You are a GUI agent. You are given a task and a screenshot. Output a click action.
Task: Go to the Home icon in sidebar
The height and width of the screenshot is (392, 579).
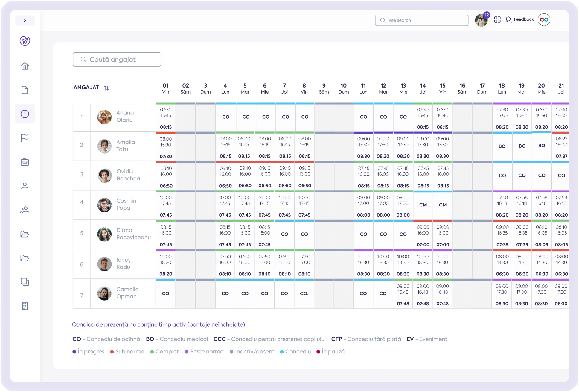click(25, 66)
